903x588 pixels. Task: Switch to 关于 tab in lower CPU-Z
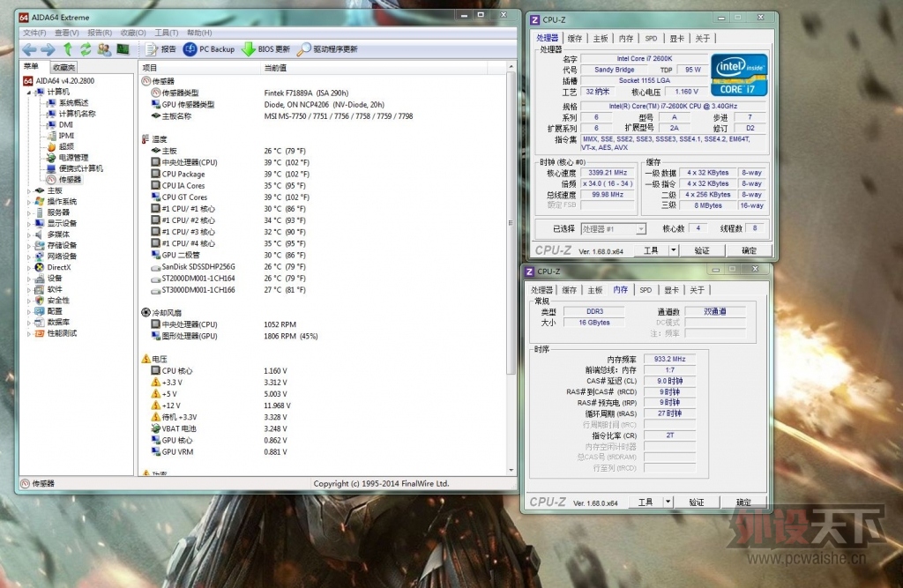(x=697, y=290)
